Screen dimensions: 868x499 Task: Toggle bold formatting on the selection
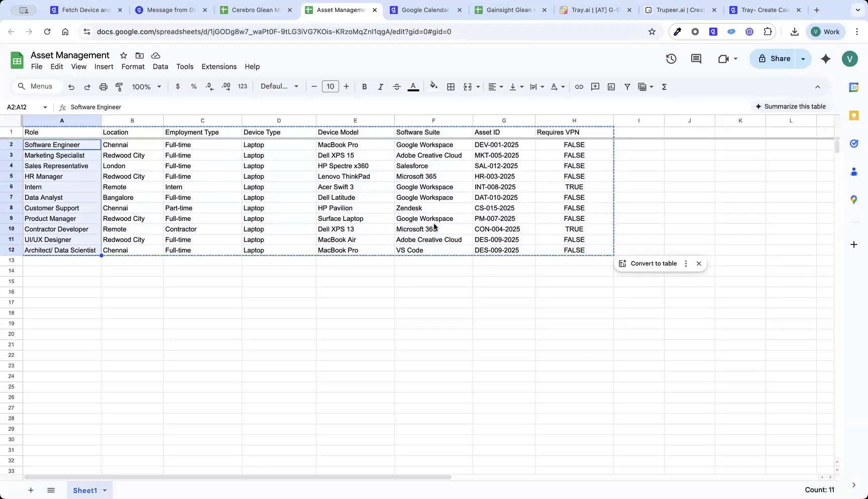(364, 86)
